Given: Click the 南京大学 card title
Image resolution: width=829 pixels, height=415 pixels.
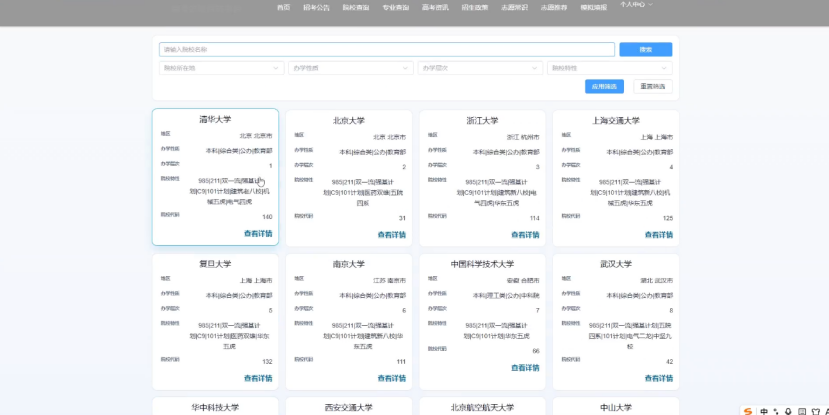Looking at the screenshot, I should 349,264.
